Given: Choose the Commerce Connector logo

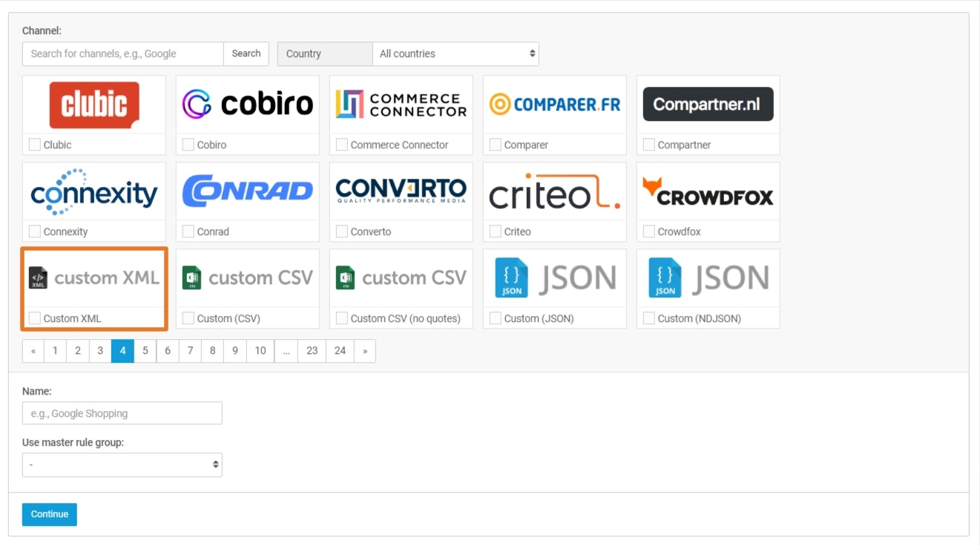Looking at the screenshot, I should point(401,105).
